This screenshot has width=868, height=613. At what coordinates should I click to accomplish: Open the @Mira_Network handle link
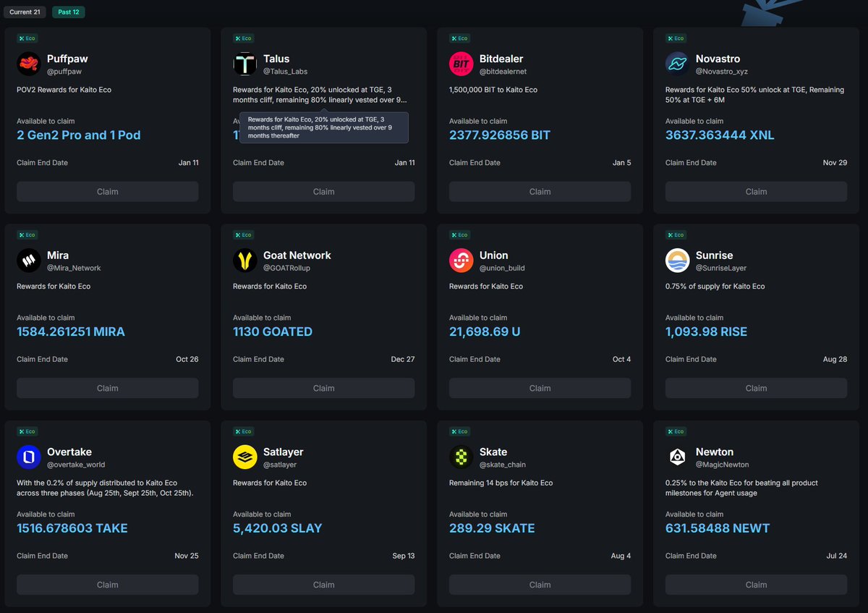pyautogui.click(x=74, y=268)
